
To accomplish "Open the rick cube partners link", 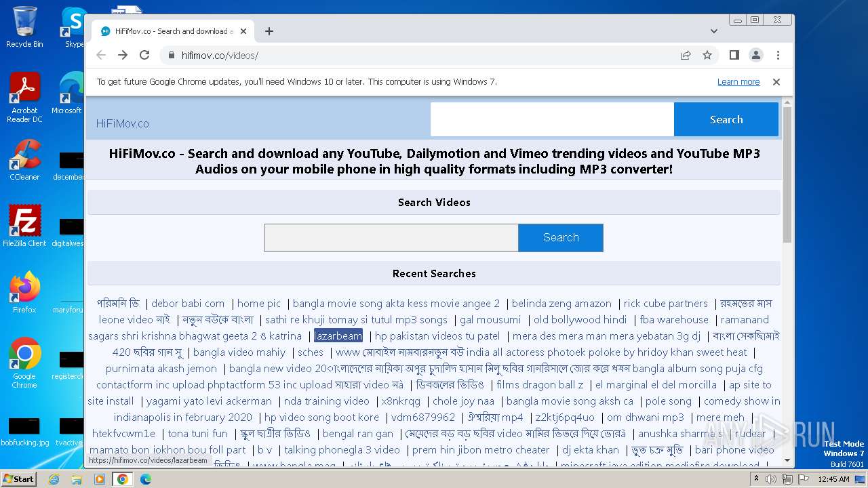I will (665, 304).
